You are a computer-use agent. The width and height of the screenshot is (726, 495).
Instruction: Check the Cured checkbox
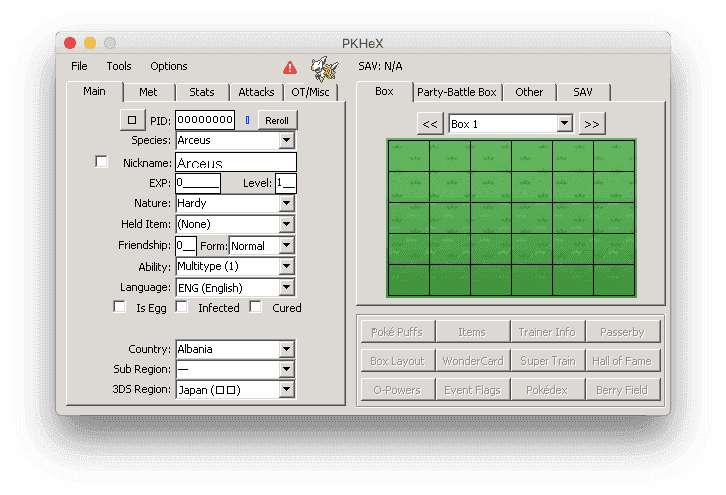[255, 307]
